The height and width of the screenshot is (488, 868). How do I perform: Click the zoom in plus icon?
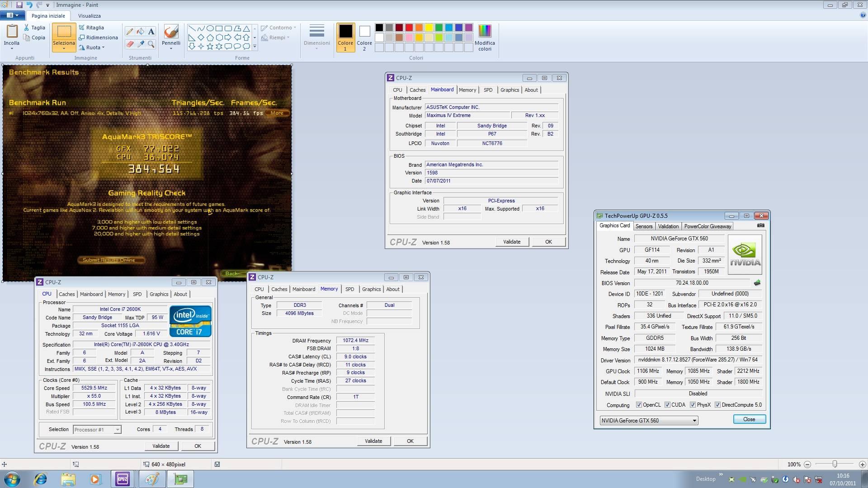coord(862,464)
